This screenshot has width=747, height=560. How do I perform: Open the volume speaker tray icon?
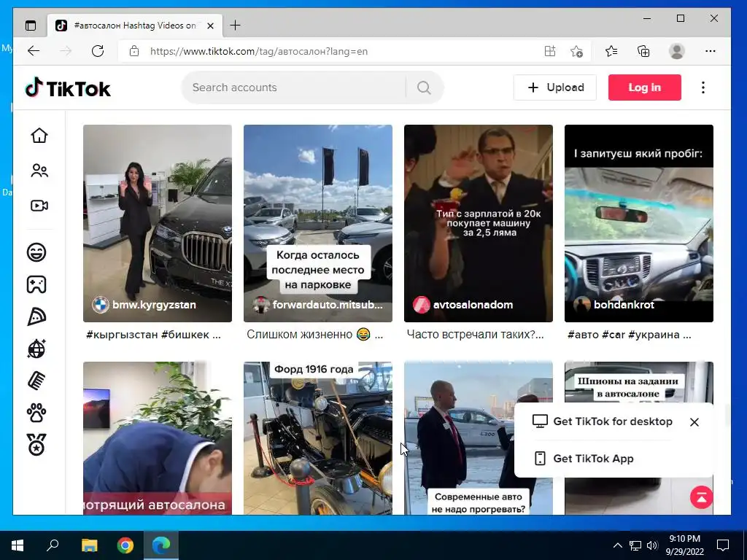click(x=652, y=545)
